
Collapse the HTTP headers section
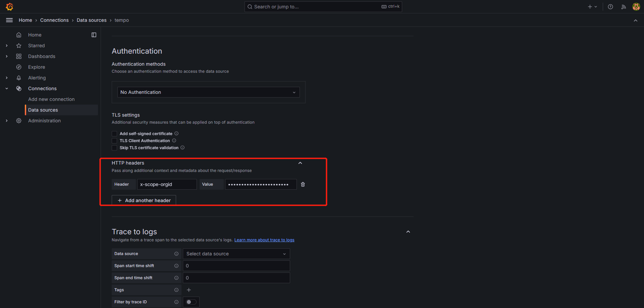click(x=300, y=163)
